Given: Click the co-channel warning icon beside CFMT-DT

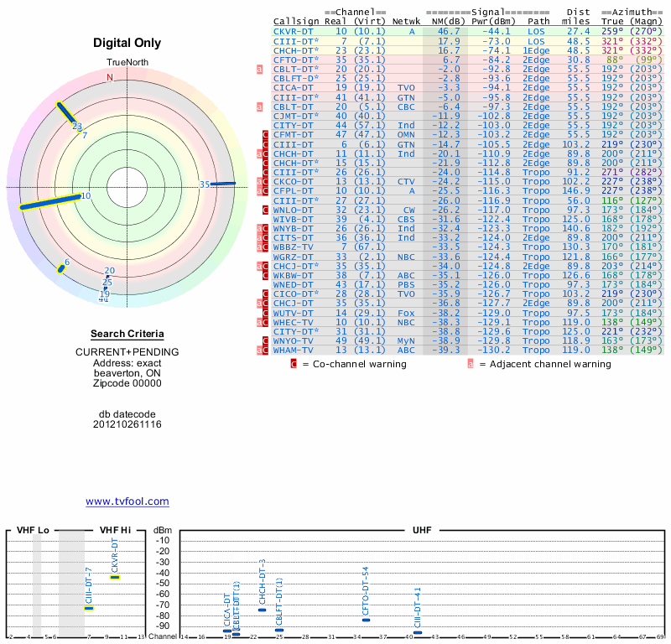Looking at the screenshot, I should (x=266, y=134).
